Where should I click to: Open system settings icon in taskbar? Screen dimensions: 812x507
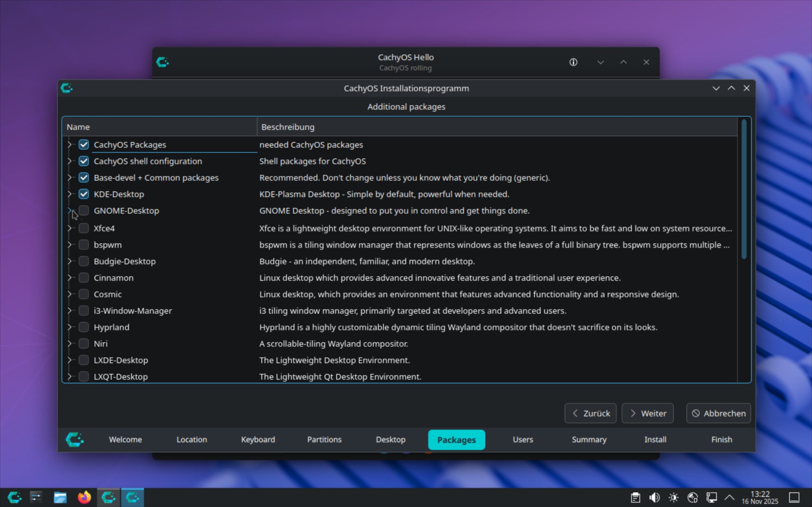point(36,497)
